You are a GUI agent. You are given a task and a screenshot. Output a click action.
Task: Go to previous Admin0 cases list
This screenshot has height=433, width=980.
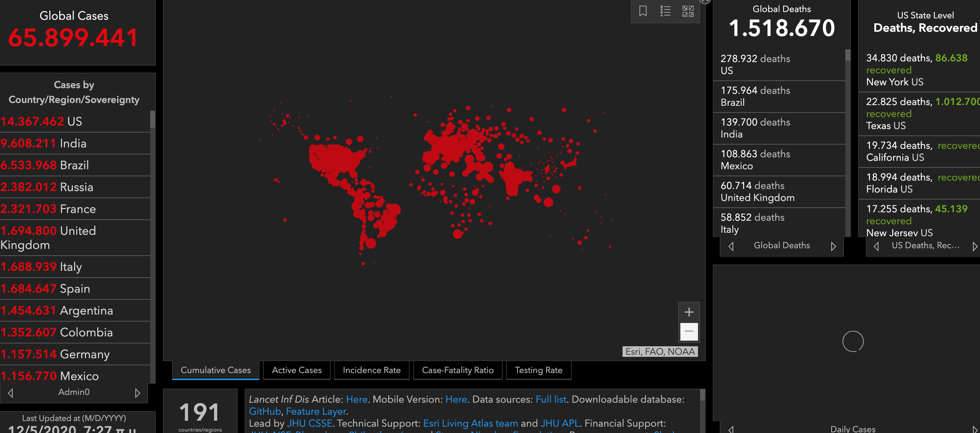coord(11,393)
